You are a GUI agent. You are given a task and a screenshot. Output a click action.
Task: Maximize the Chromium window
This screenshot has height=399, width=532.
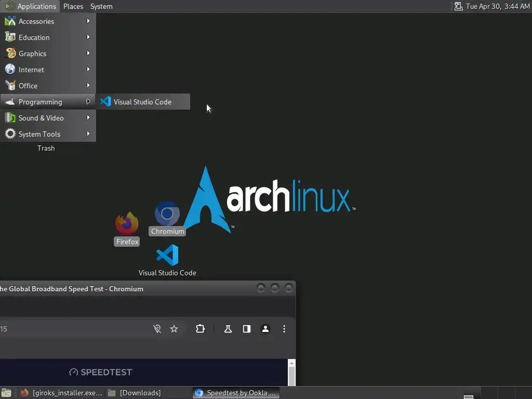point(274,288)
